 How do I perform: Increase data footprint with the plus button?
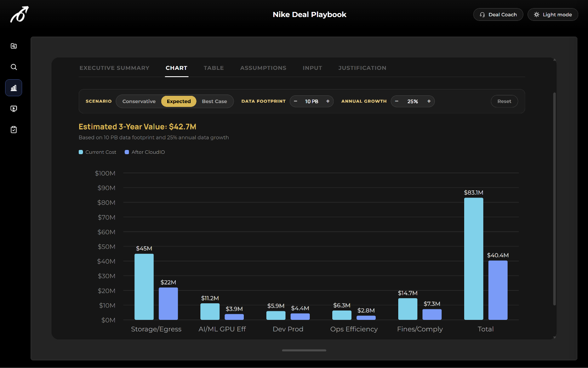[328, 101]
